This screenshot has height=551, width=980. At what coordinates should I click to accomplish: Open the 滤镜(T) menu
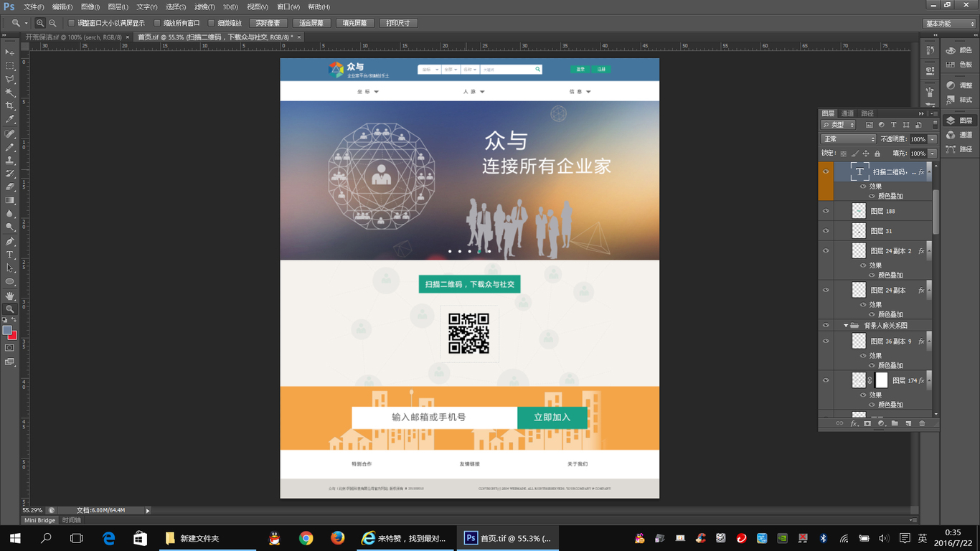[205, 6]
